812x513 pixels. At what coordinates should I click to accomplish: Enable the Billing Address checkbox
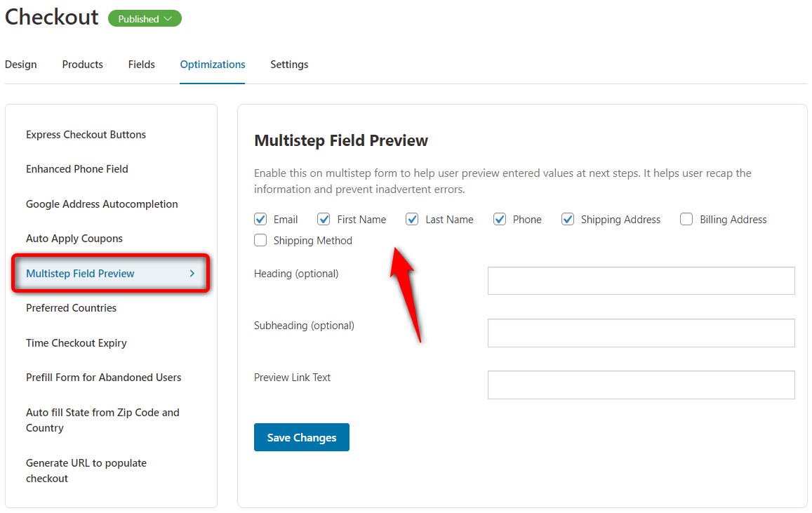(x=686, y=220)
